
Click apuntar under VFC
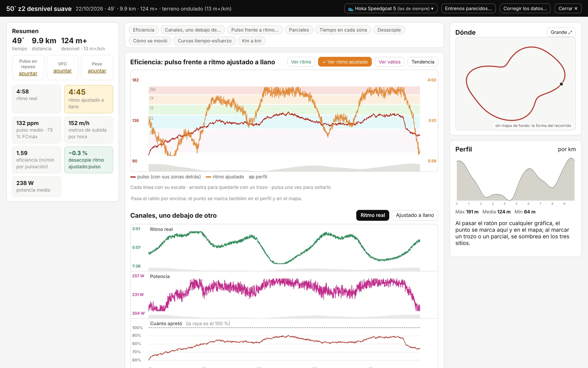point(62,71)
